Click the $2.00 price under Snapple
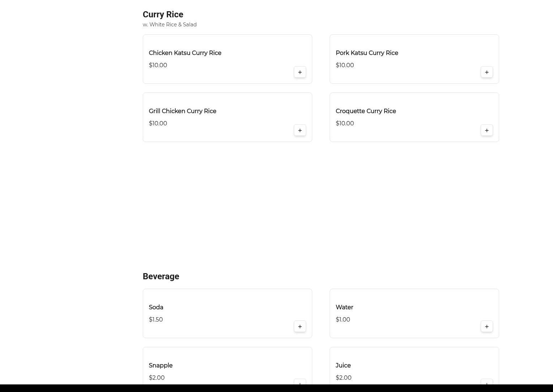Viewport: 553px width, 392px height. (x=157, y=378)
